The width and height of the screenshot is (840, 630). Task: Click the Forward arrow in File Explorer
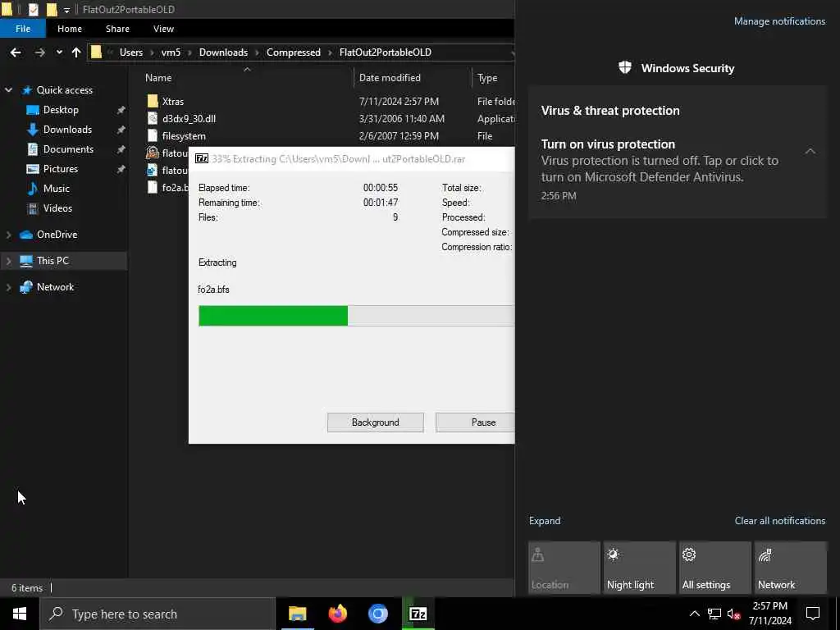pyautogui.click(x=39, y=52)
